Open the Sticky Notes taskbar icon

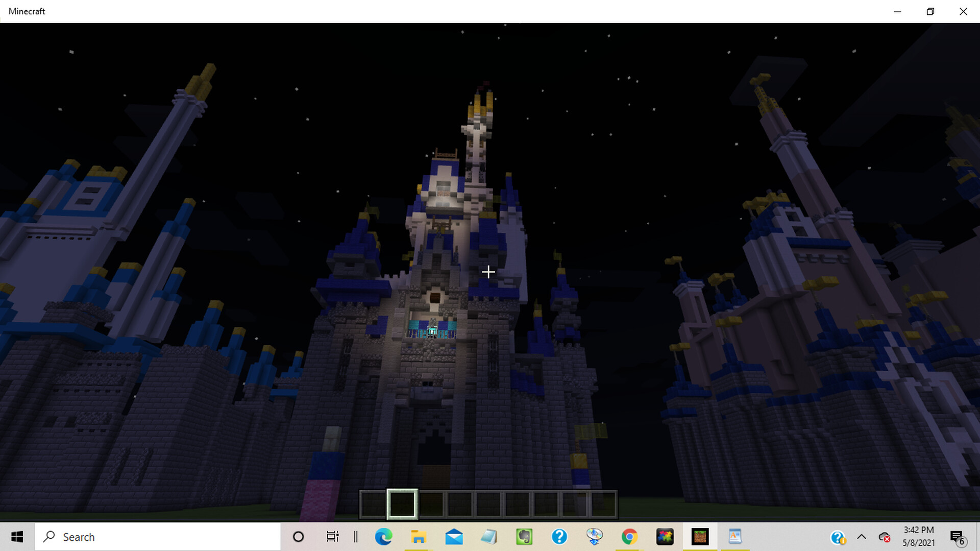489,537
